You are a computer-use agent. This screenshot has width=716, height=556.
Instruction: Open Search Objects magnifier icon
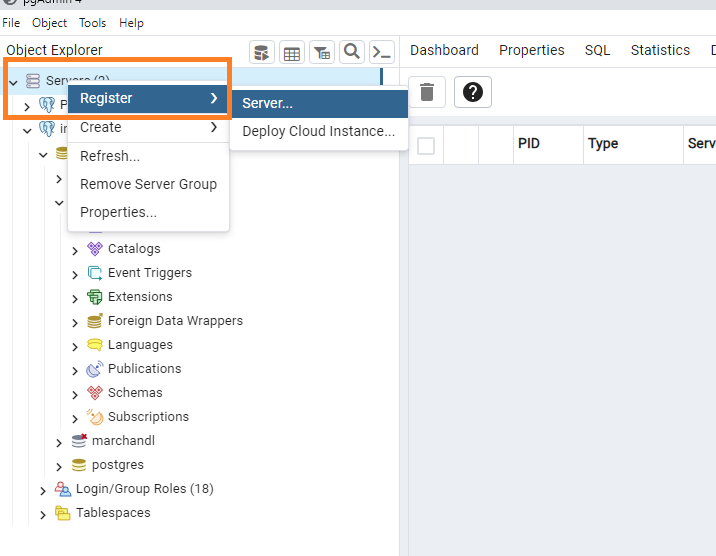[x=352, y=52]
